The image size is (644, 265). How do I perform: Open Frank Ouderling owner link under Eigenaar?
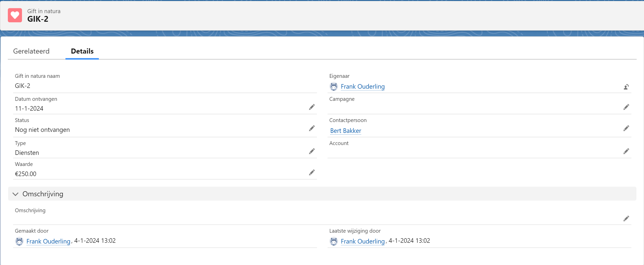point(362,87)
